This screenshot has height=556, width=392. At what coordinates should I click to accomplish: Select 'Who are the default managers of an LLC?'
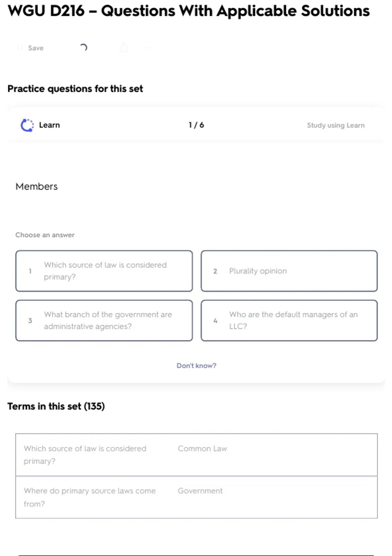click(289, 321)
